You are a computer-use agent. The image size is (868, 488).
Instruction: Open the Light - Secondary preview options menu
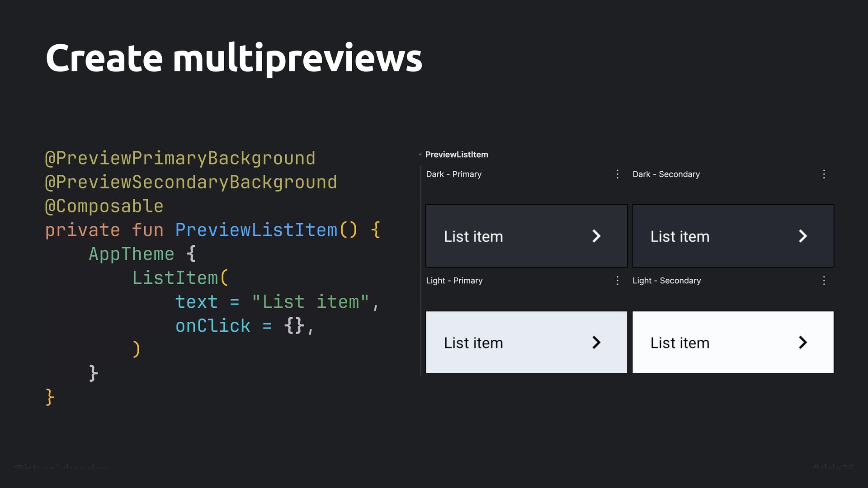[824, 281]
